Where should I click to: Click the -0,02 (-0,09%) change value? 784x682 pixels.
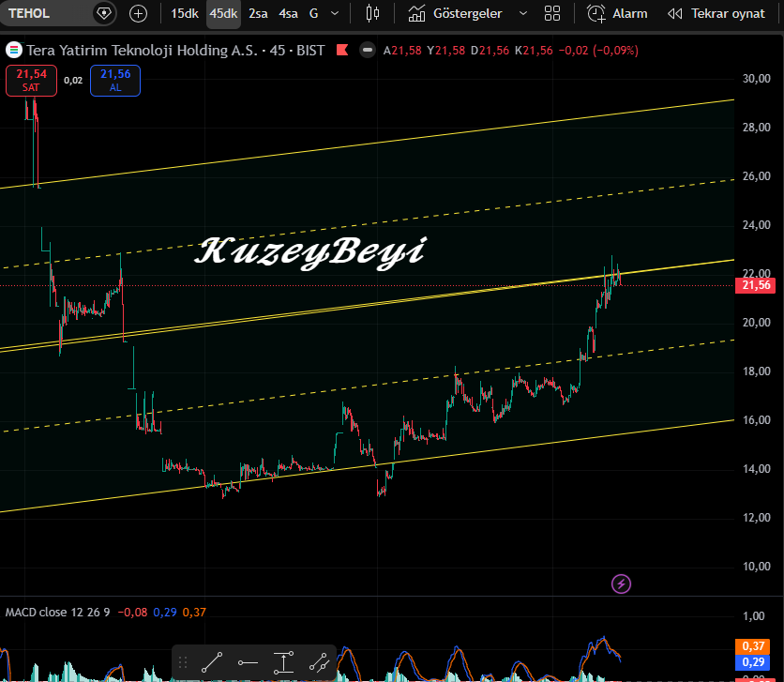(598, 51)
